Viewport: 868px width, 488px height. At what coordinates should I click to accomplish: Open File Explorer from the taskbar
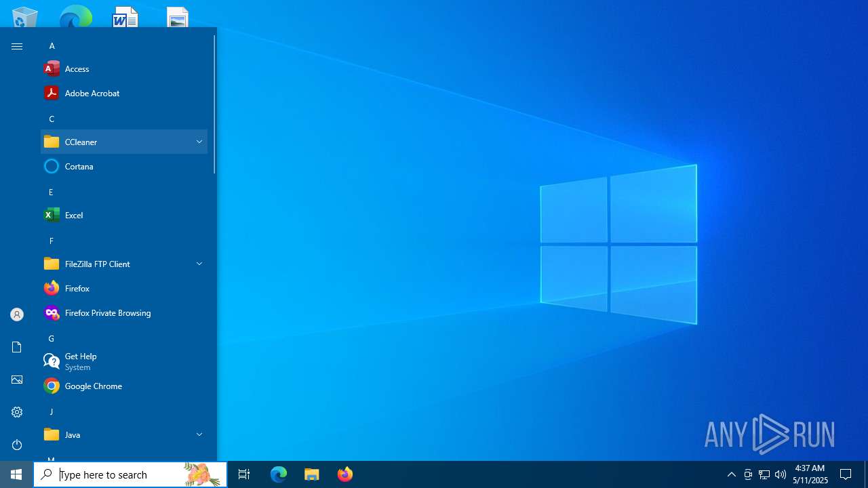(x=312, y=474)
